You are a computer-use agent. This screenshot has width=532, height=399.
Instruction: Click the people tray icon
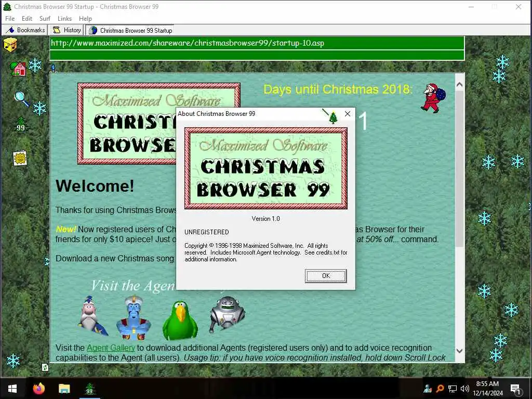pyautogui.click(x=428, y=389)
